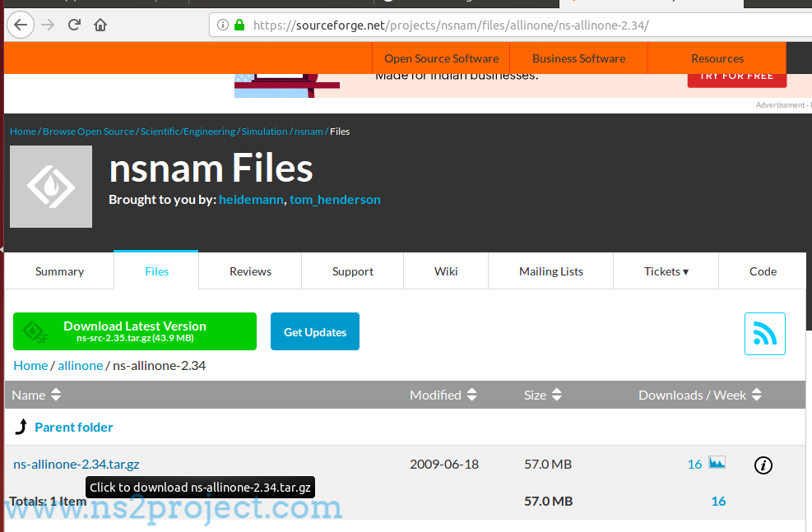Go to the Wiki tab
Screen dimensions: 812x532
click(x=446, y=271)
